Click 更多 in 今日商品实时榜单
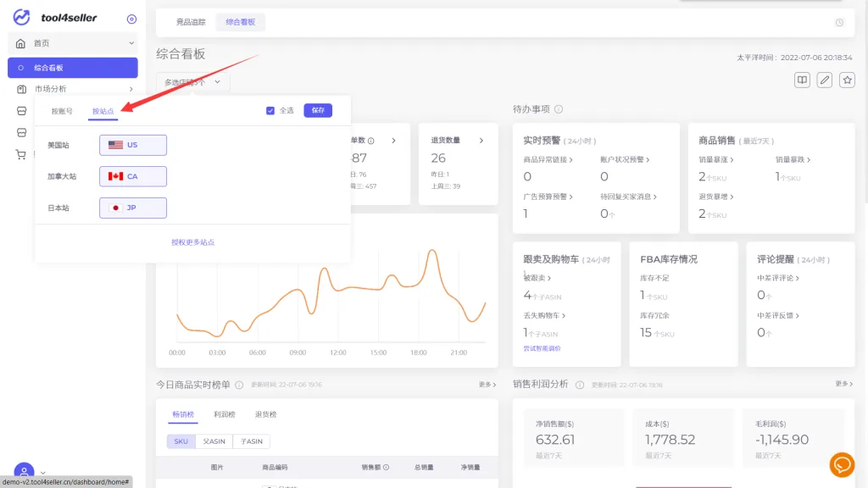 click(487, 385)
